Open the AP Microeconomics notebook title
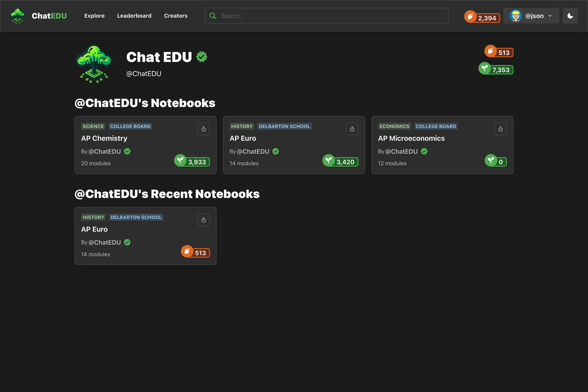The height and width of the screenshot is (392, 588). 411,138
